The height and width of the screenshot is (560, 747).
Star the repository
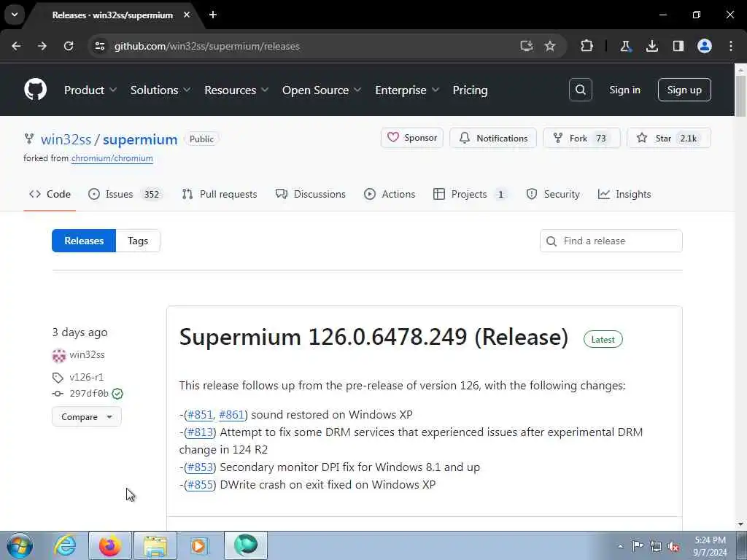[x=669, y=138]
